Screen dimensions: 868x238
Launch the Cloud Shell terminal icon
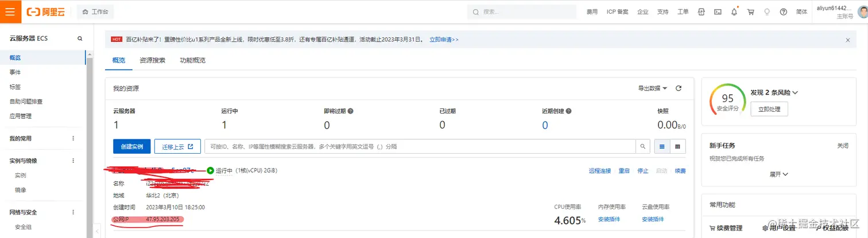click(718, 11)
